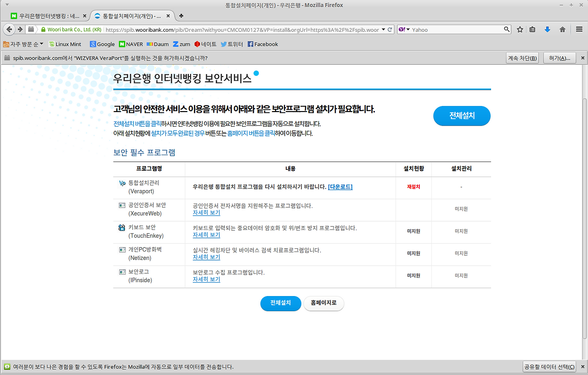Open 자세히 보기 for IPinside
Screen dimensions: 588x375
pos(206,279)
